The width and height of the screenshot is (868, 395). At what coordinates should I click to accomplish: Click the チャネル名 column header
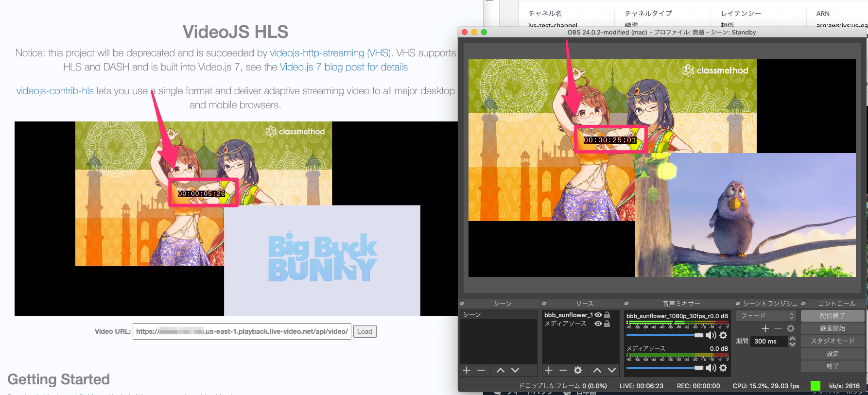tap(545, 14)
